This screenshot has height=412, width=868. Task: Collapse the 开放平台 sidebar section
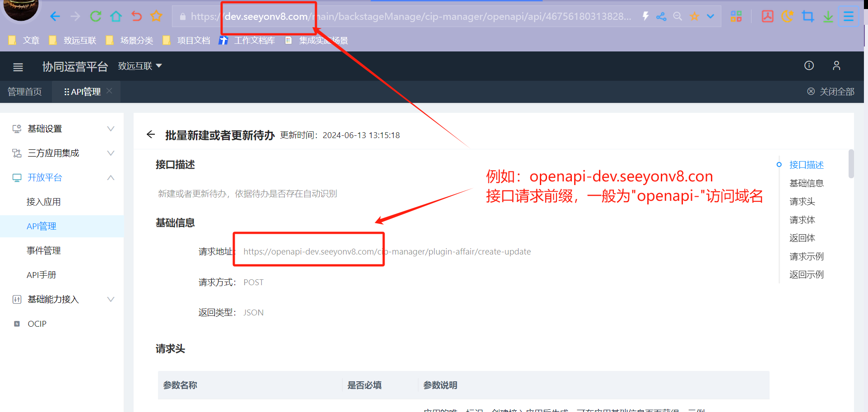(62, 177)
